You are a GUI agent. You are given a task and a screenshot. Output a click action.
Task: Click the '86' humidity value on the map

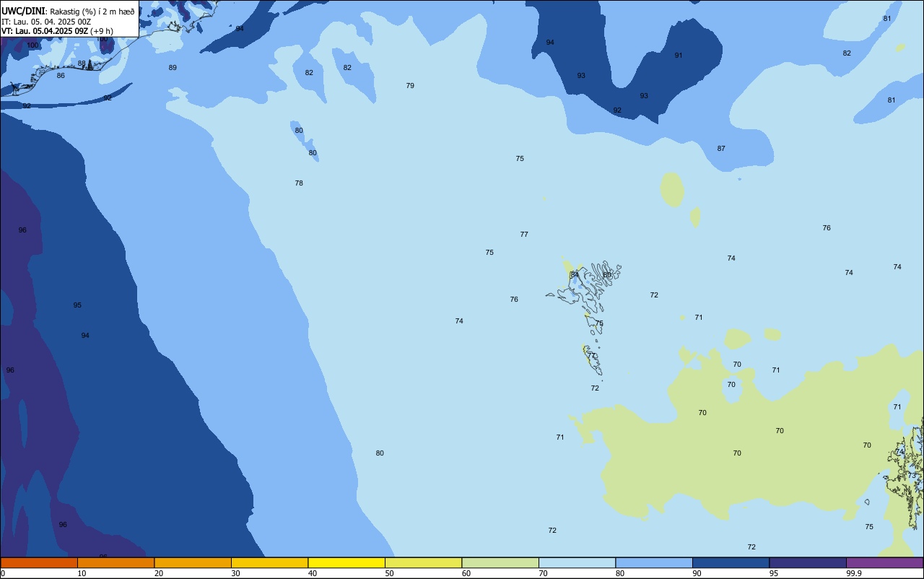61,76
